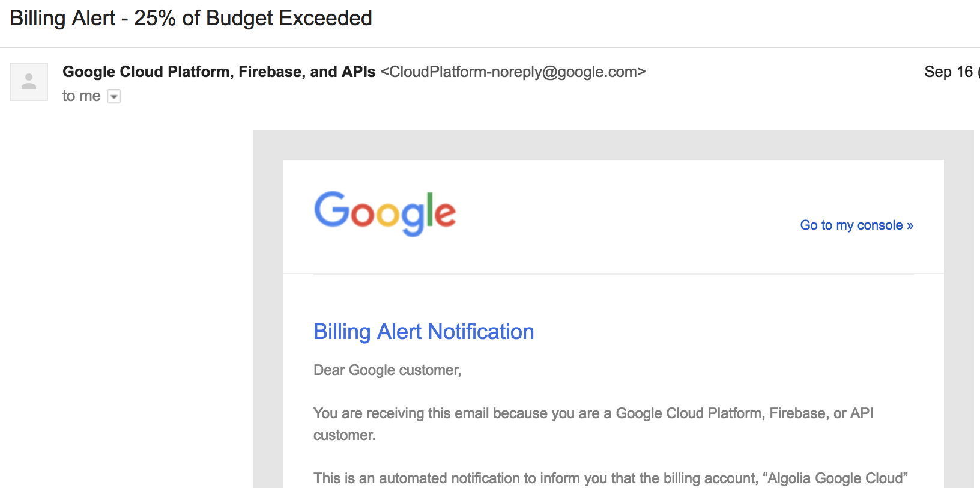This screenshot has height=488, width=980.
Task: Click the "Billing Alert Notification" heading
Action: coord(424,332)
